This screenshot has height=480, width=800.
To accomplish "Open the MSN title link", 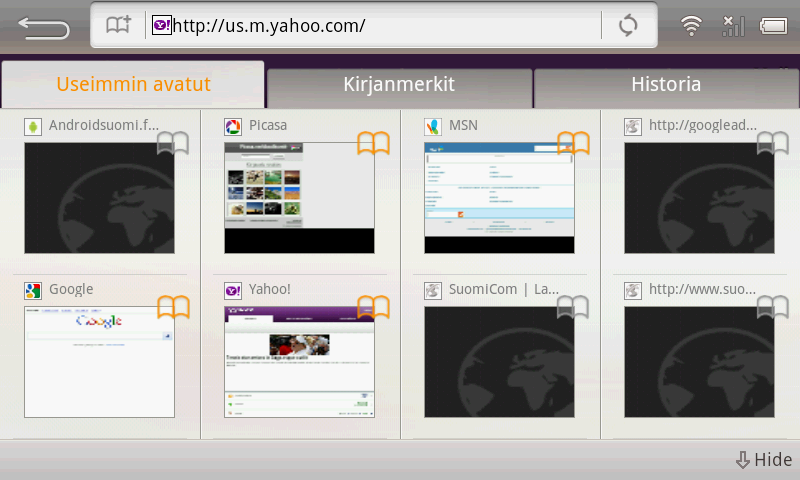I will 463,126.
